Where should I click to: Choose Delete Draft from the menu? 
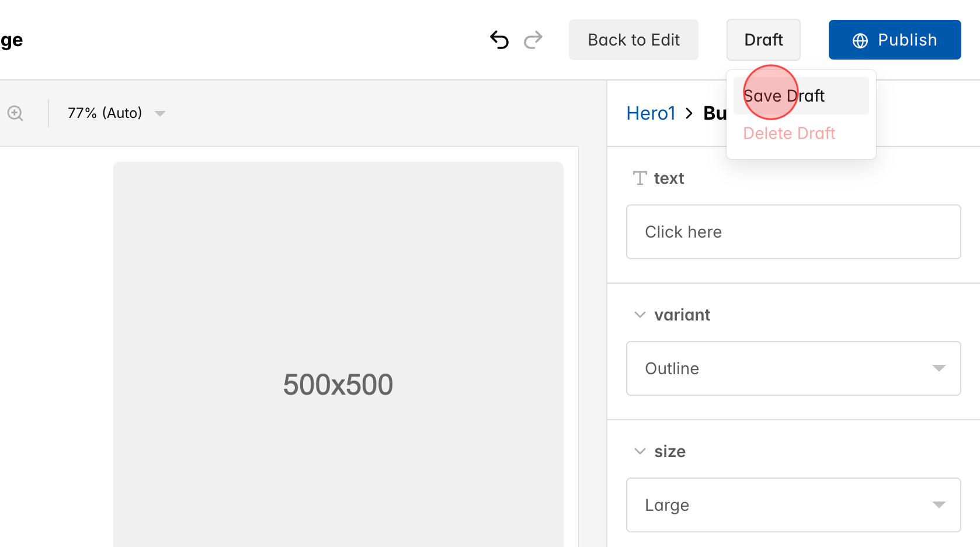[x=789, y=133]
